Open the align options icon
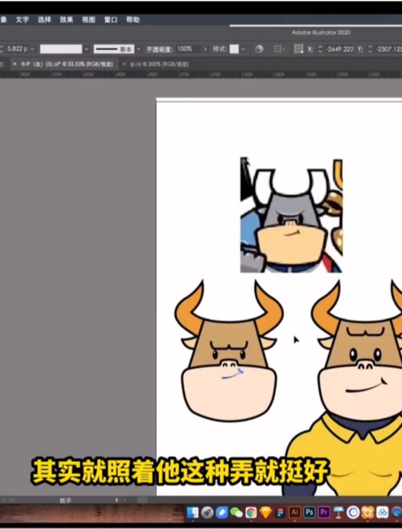The image size is (402, 532). coord(279,50)
